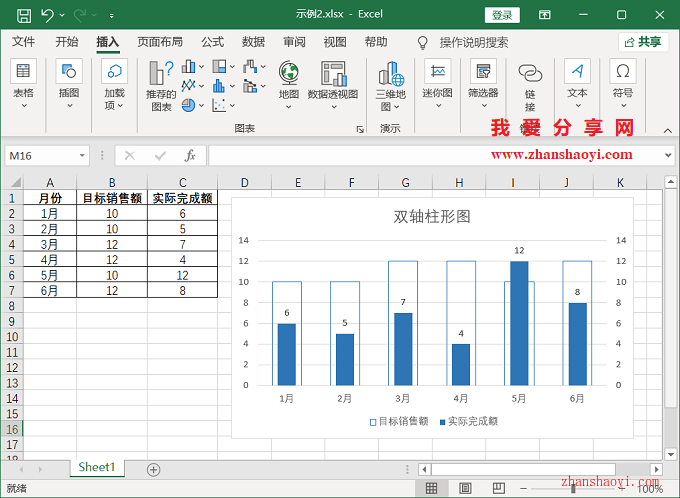680x498 pixels.
Task: Switch to the 数据 Data tab
Action: [x=253, y=42]
